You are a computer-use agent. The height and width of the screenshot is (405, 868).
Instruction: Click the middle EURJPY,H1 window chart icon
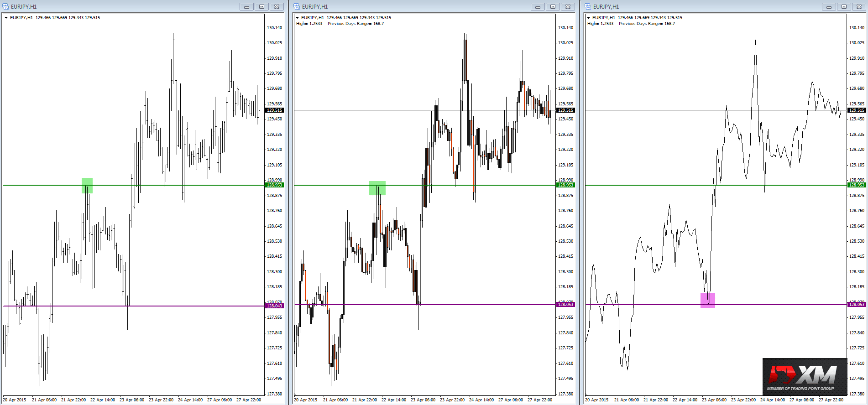[297, 6]
